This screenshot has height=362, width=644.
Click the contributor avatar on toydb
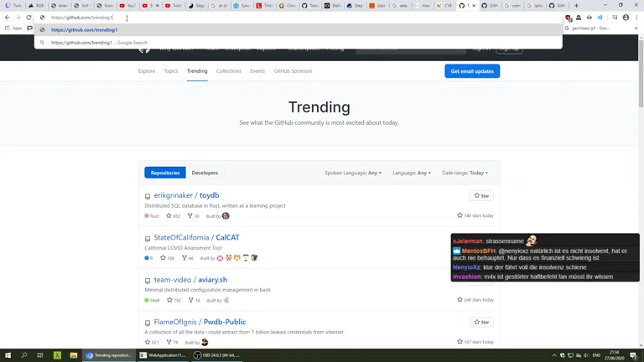[x=226, y=216]
